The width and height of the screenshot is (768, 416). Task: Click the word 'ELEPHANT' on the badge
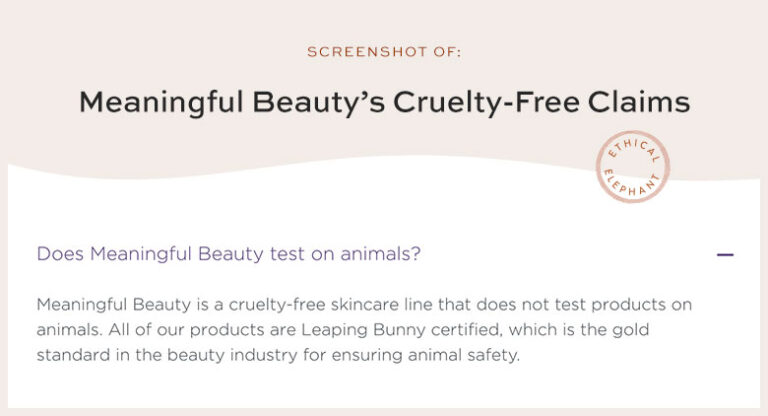coord(632,184)
